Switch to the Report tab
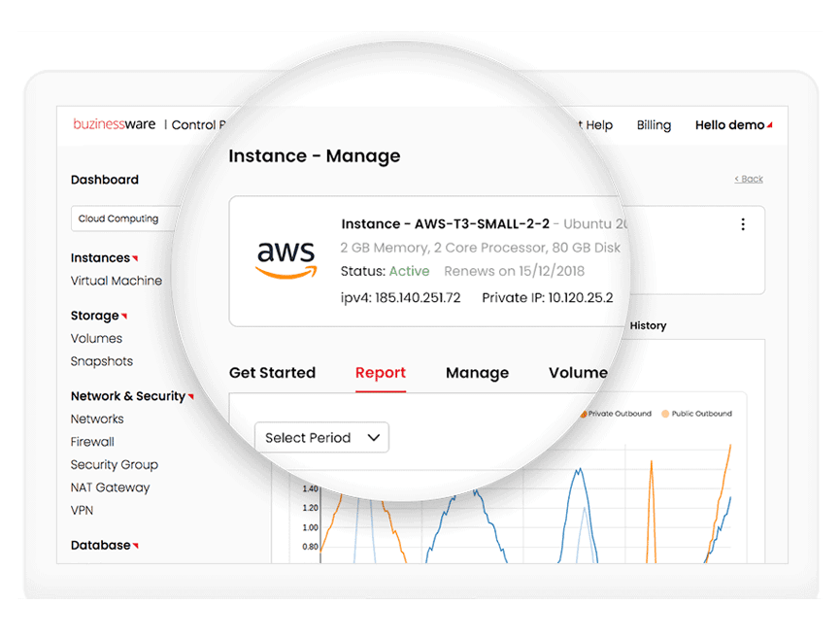Image resolution: width=840 pixels, height=638 pixels. pyautogui.click(x=381, y=373)
